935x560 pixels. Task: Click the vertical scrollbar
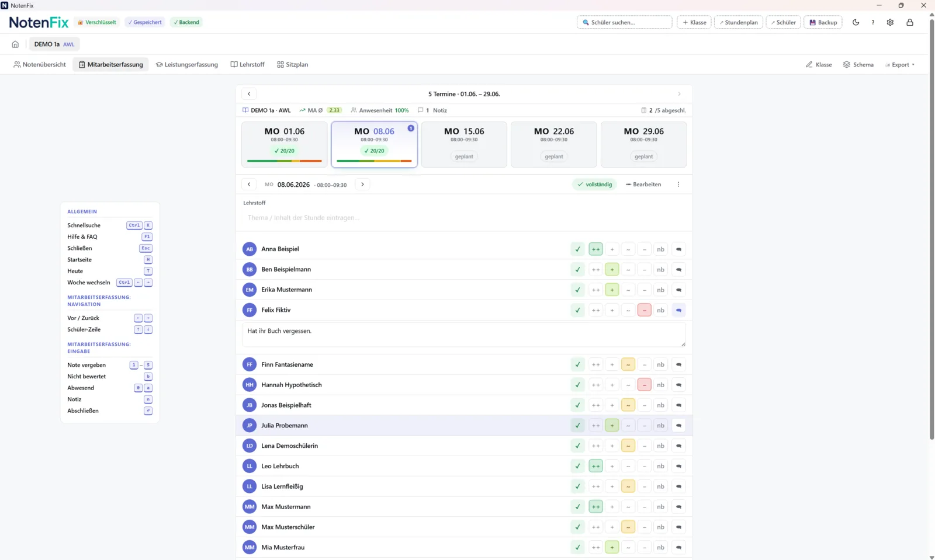click(x=931, y=230)
